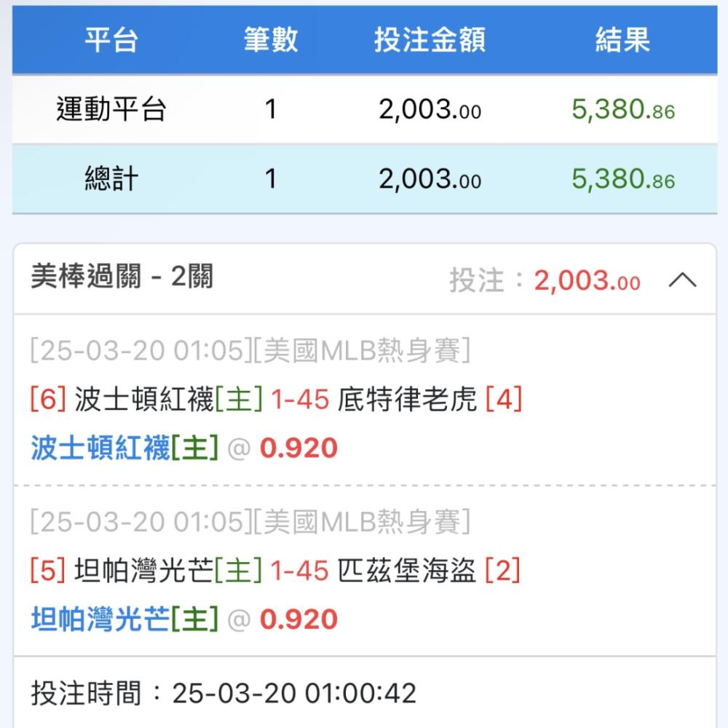Image resolution: width=728 pixels, height=728 pixels.
Task: Click the 筆數 column header
Action: pos(270,40)
